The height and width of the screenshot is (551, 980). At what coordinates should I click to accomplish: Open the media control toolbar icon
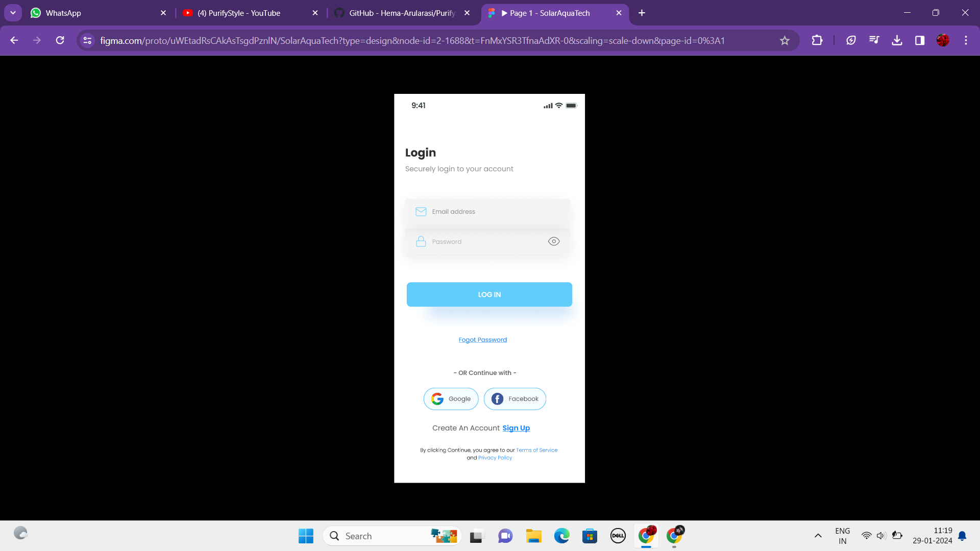click(x=874, y=40)
